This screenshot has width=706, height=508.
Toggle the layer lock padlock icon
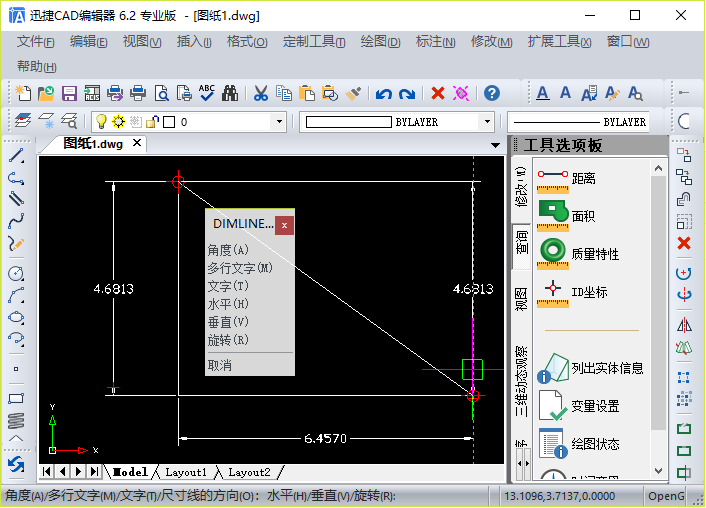coord(152,121)
